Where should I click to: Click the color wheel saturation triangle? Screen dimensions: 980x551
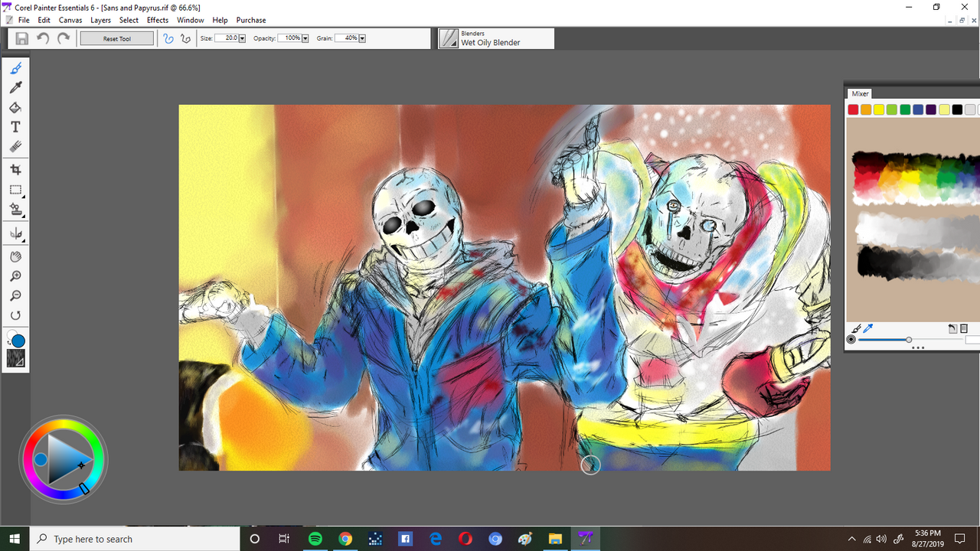pyautogui.click(x=69, y=459)
